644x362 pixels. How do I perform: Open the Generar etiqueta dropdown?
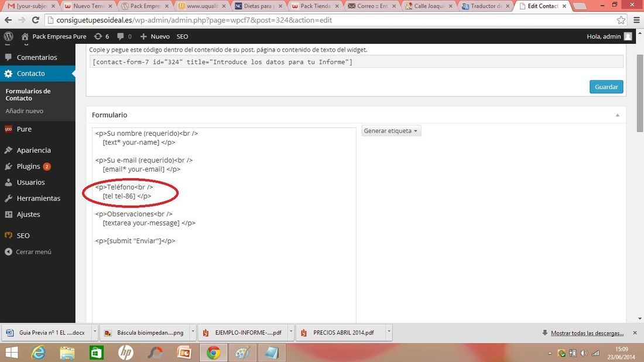390,131
